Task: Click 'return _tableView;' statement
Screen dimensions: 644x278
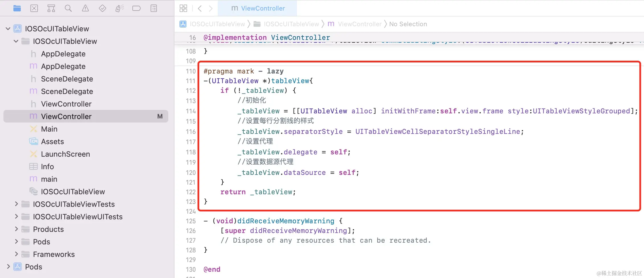Action: click(x=258, y=192)
